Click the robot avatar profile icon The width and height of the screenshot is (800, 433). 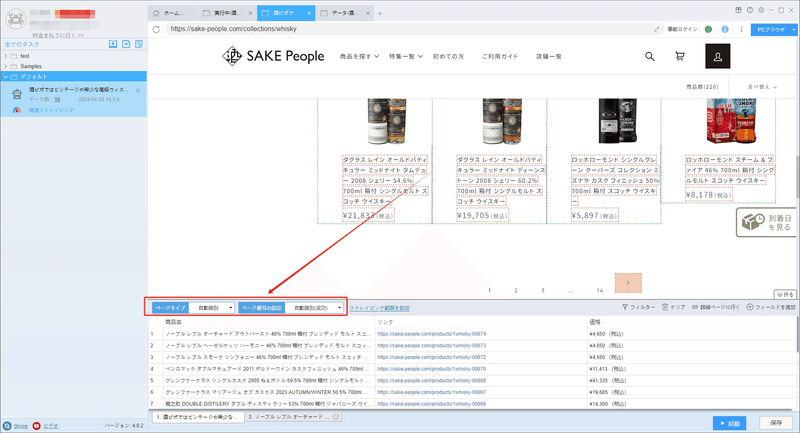coord(15,19)
